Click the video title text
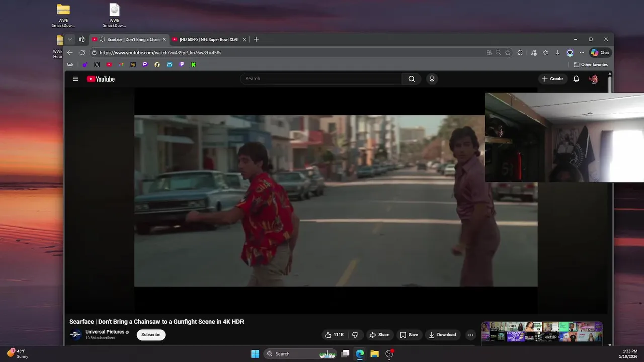This screenshot has width=644, height=362. (x=156, y=322)
